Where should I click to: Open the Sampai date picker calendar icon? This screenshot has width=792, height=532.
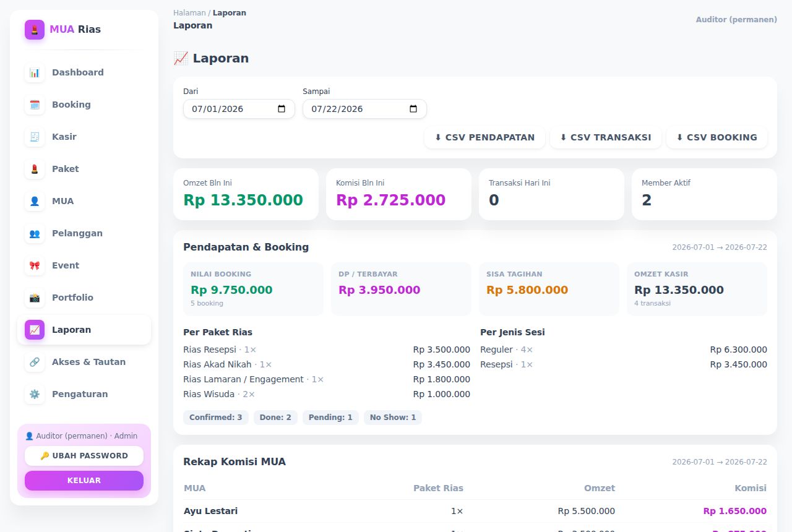413,109
